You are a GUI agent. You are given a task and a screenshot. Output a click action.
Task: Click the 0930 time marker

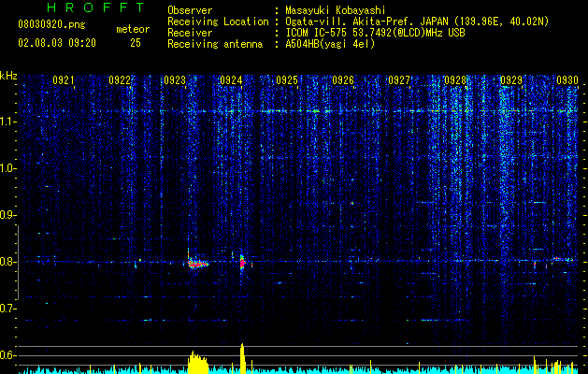567,80
